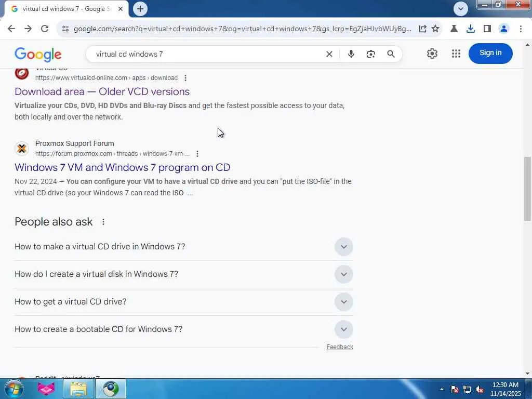The image size is (532, 399).
Task: Open the pink fox taskbar app
Action: pos(46,389)
